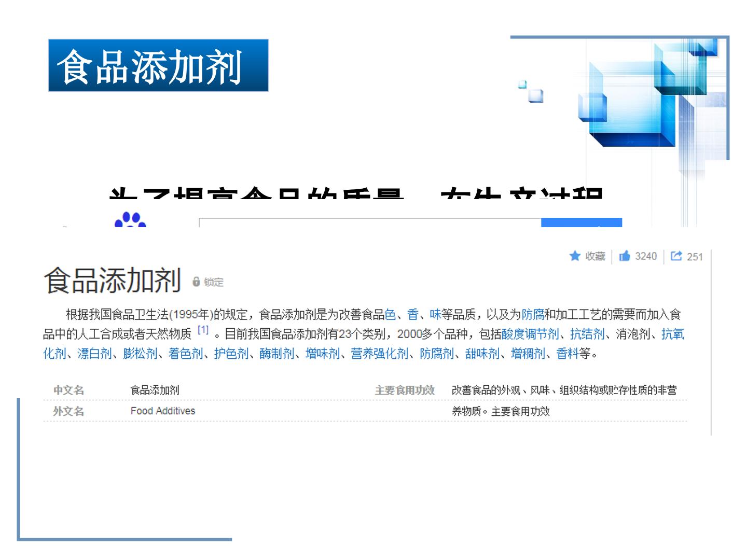Click the search input box
The width and height of the screenshot is (747, 560).
point(370,222)
